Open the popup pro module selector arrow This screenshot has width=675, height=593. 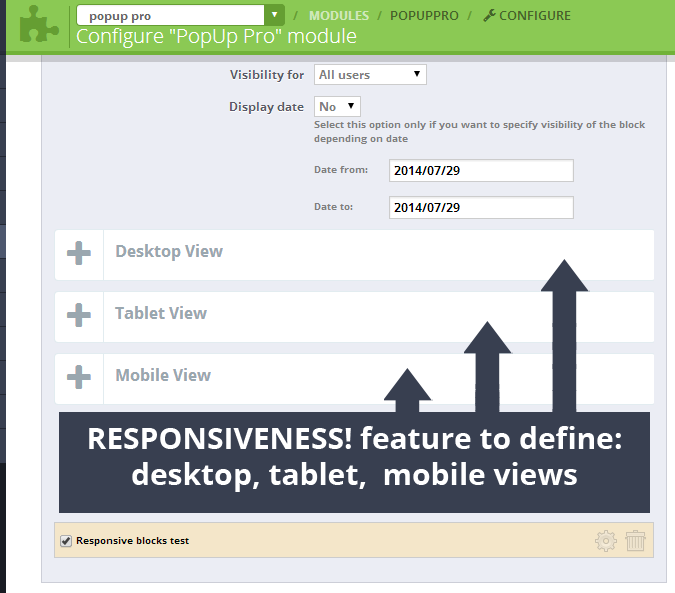coord(275,15)
